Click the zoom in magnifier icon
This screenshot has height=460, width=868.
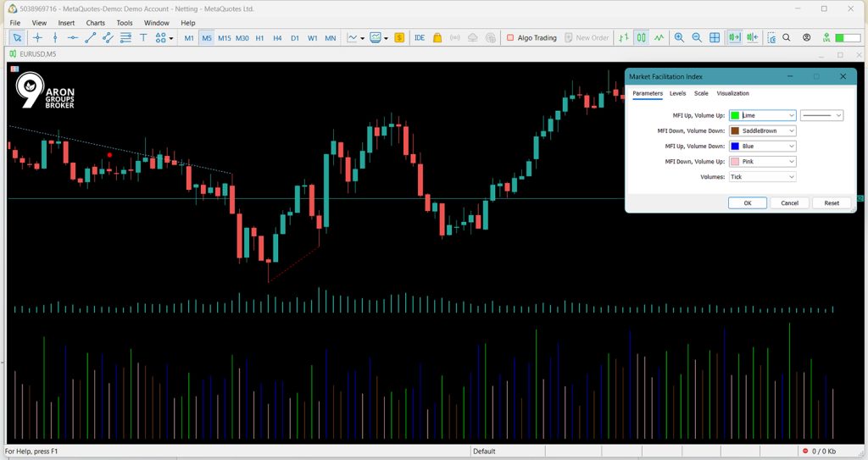pyautogui.click(x=679, y=37)
